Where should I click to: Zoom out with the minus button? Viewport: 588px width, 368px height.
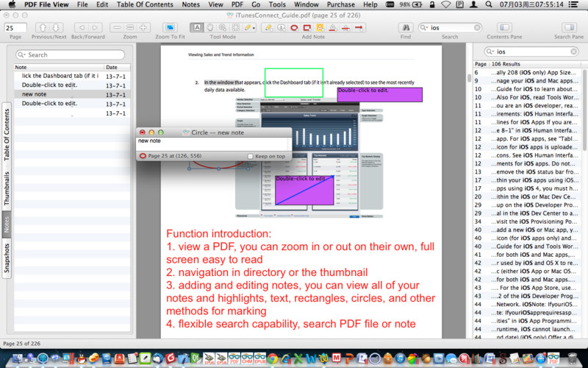click(x=117, y=27)
